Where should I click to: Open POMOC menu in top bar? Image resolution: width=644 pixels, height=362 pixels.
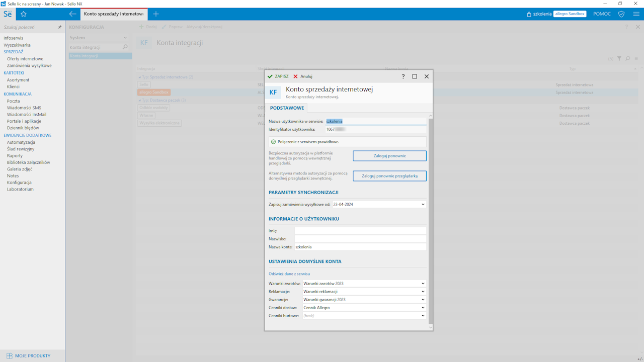[x=602, y=14]
